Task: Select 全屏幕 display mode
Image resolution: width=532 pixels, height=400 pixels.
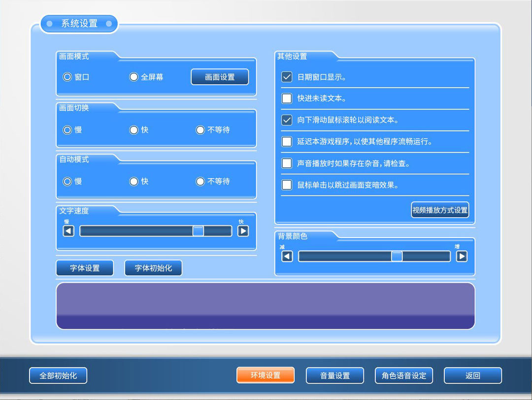Action: click(x=133, y=77)
